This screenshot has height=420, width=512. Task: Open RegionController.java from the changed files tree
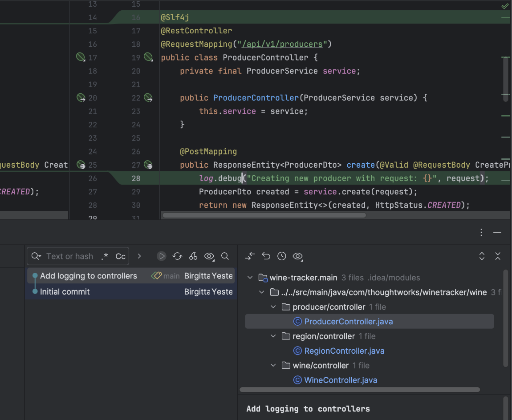tap(338, 351)
